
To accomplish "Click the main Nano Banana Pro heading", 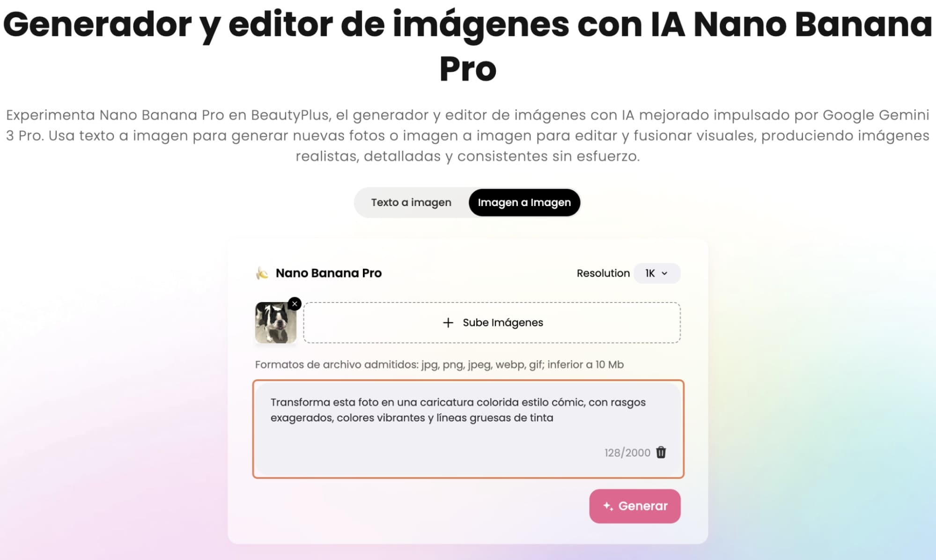I will (x=468, y=46).
